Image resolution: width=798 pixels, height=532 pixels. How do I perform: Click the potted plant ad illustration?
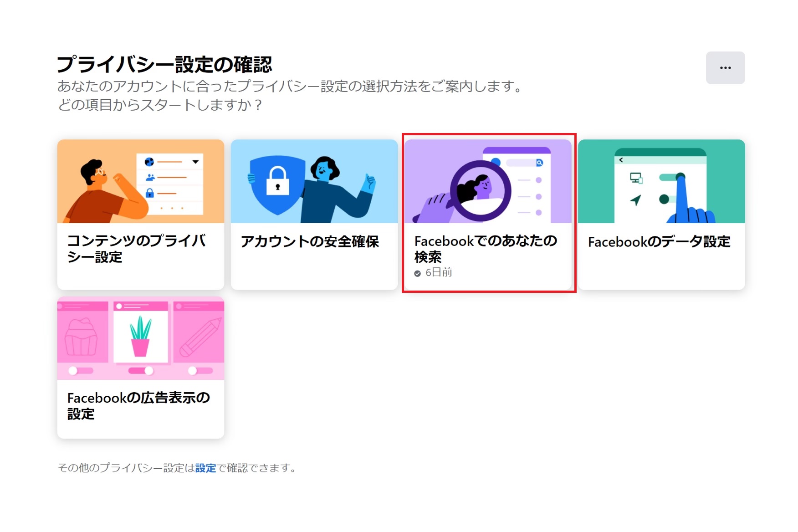(x=141, y=338)
